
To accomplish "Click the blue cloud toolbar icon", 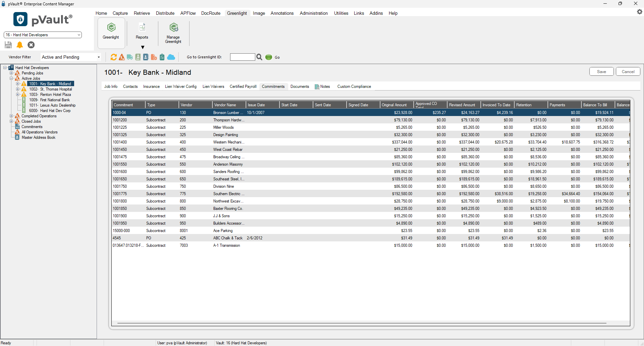I will [x=171, y=57].
